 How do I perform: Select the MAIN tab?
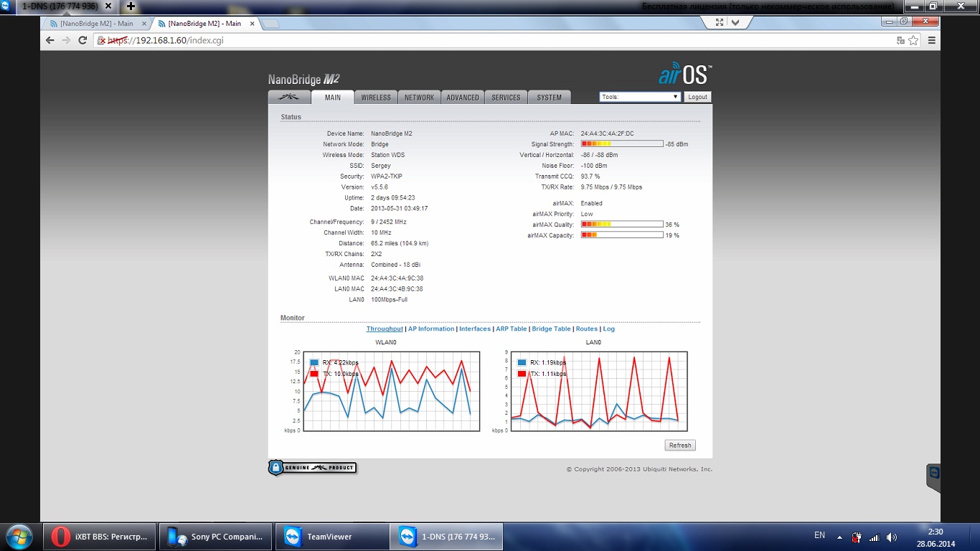pyautogui.click(x=333, y=98)
